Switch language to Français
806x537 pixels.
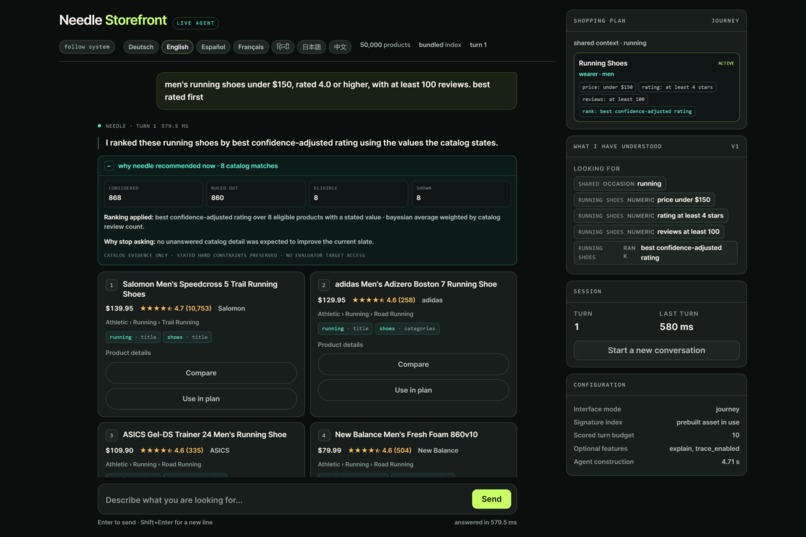pos(251,47)
